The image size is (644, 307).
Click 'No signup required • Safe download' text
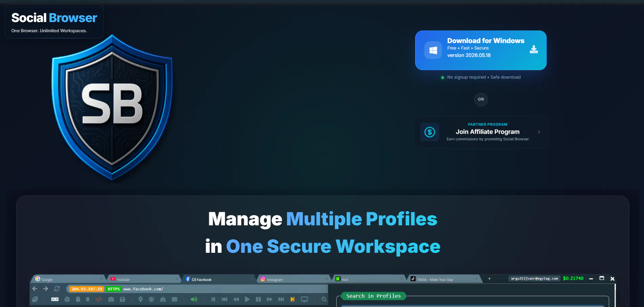point(484,77)
